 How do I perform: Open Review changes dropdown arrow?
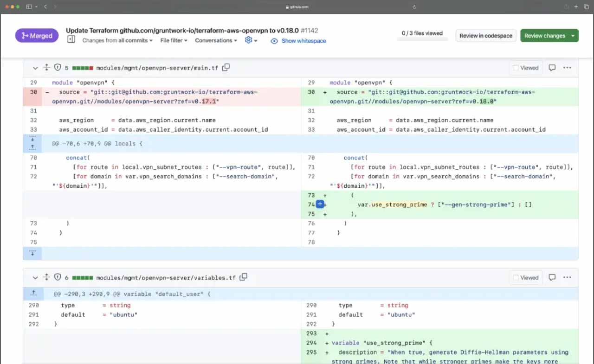(574, 36)
